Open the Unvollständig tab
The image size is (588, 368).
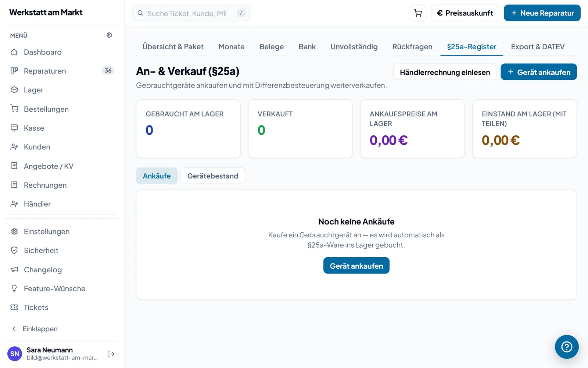(354, 47)
